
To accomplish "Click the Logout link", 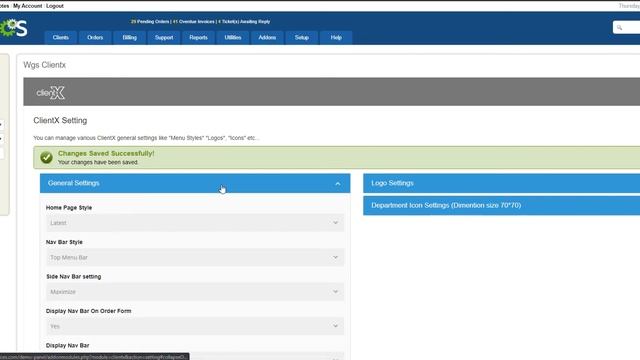I will 55,6.
